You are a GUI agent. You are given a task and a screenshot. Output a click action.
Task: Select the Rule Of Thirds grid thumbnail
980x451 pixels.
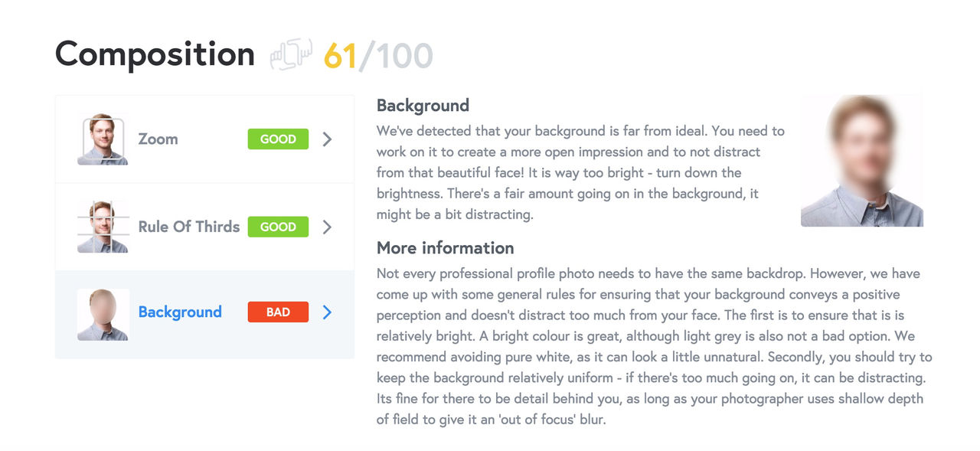(103, 227)
